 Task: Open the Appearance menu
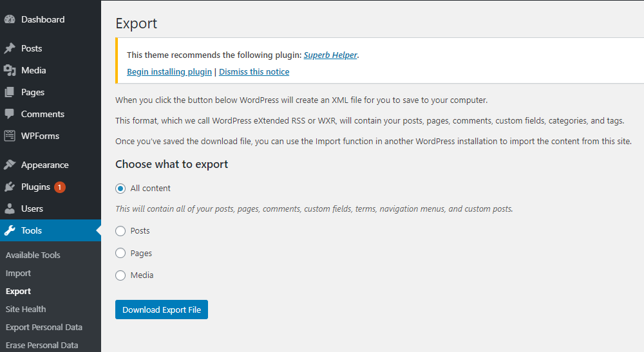(x=45, y=165)
